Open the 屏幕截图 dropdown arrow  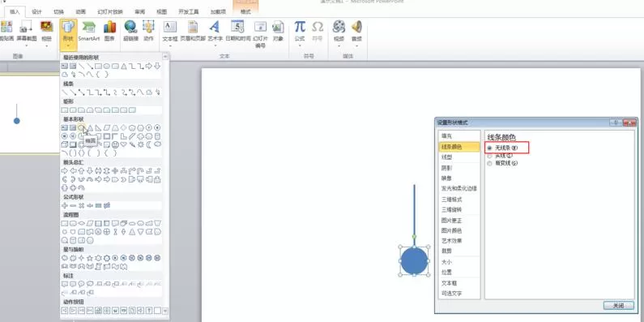26,45
